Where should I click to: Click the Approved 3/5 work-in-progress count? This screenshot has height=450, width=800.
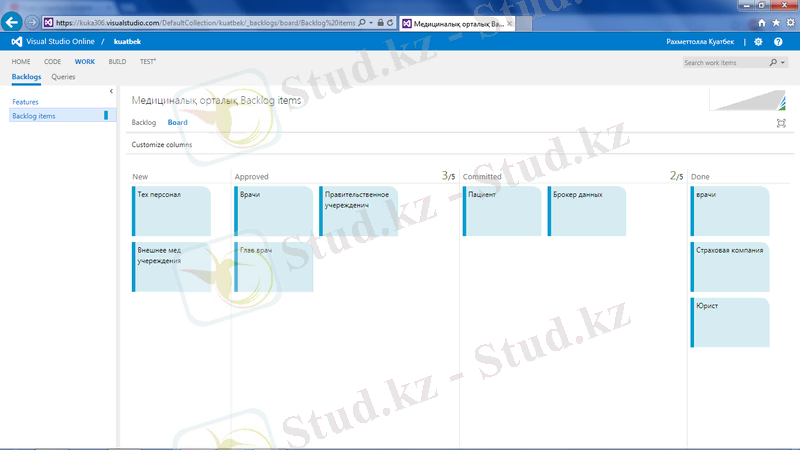click(448, 176)
